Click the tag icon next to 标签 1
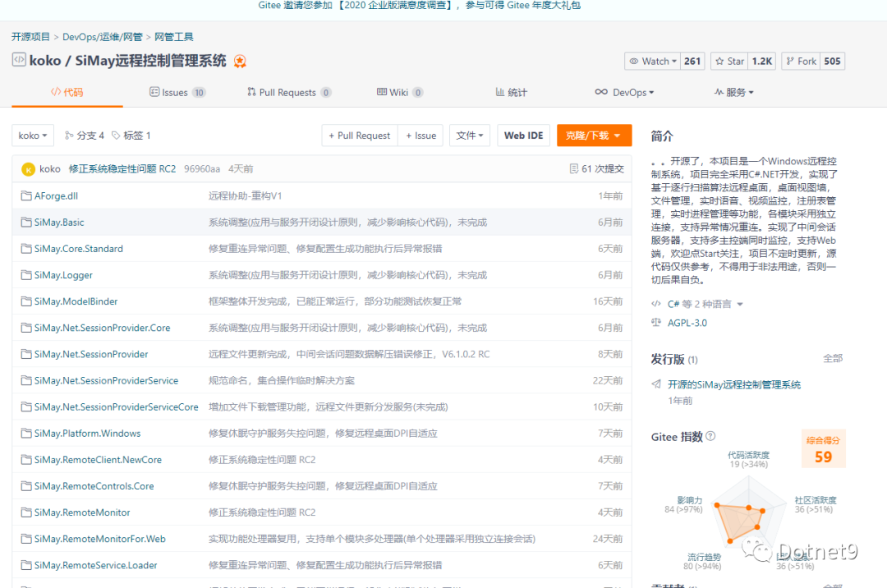The height and width of the screenshot is (588, 887). coord(116,136)
